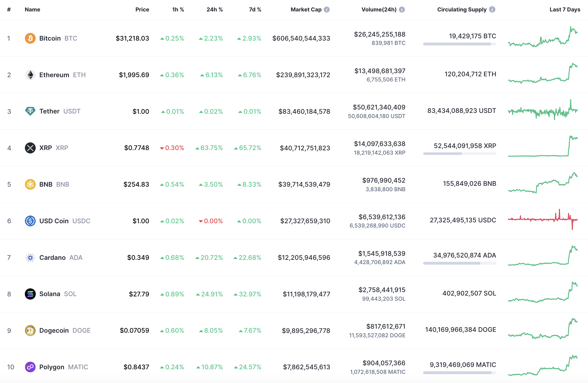Select the BNB coin logo
This screenshot has width=588, height=383.
pos(30,184)
